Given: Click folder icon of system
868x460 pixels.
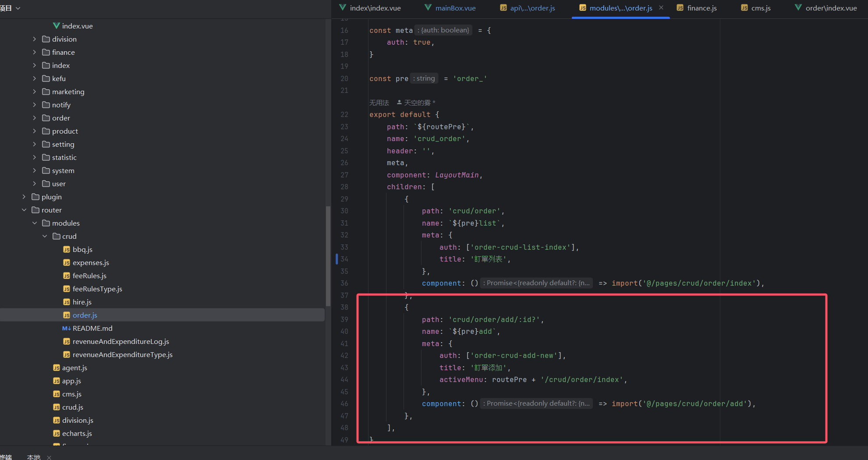Looking at the screenshot, I should (46, 170).
